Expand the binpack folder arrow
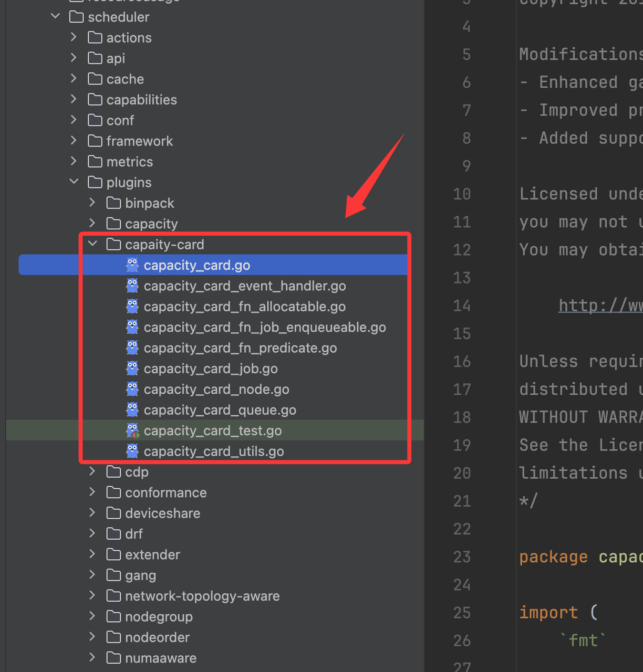 click(x=93, y=203)
